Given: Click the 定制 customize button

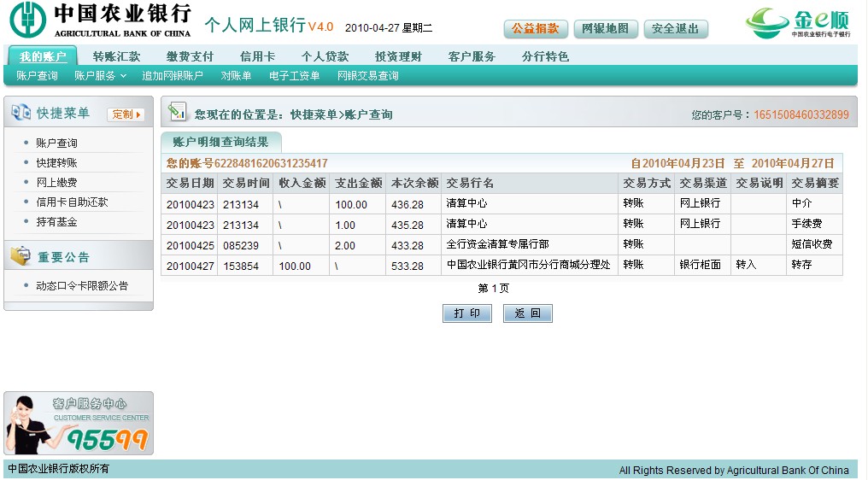Looking at the screenshot, I should [126, 114].
